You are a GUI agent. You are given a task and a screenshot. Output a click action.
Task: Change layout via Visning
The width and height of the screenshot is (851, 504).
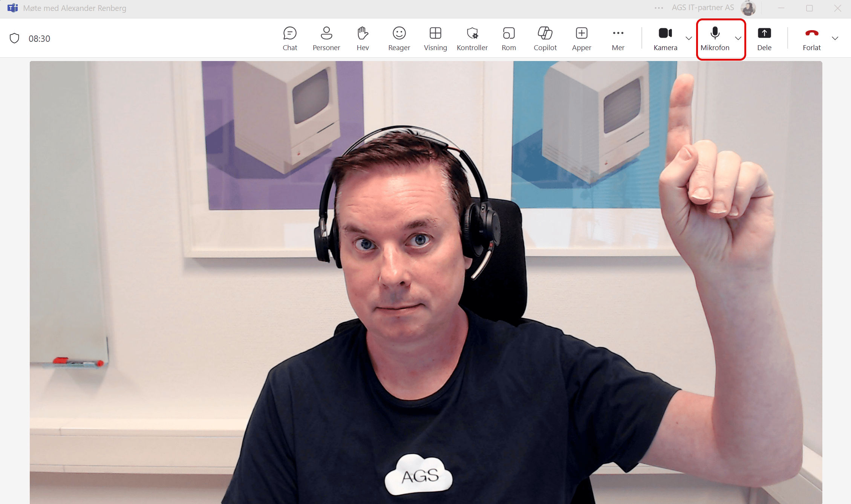pyautogui.click(x=435, y=38)
